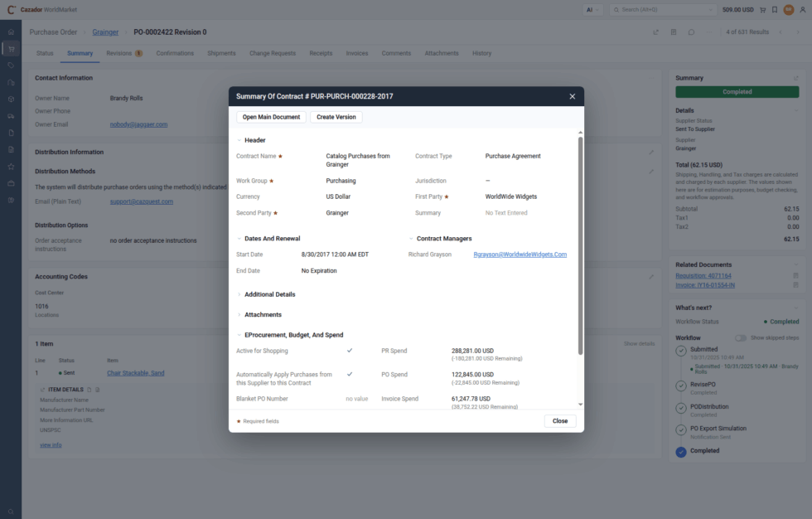Focus the Search (Alt+Q) field
The image size is (812, 519).
pyautogui.click(x=662, y=10)
